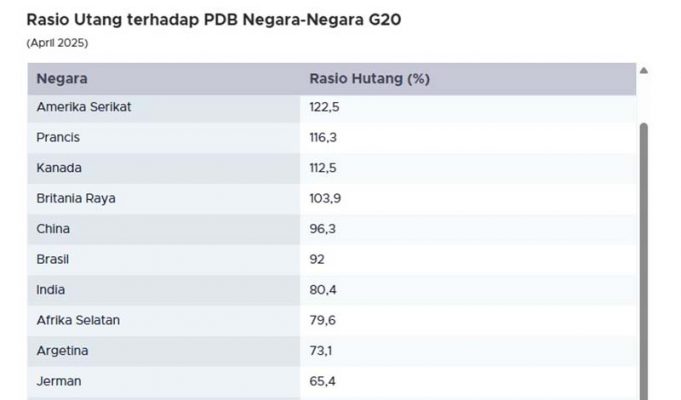
Task: Click the Kanada country cell
Action: [x=59, y=168]
